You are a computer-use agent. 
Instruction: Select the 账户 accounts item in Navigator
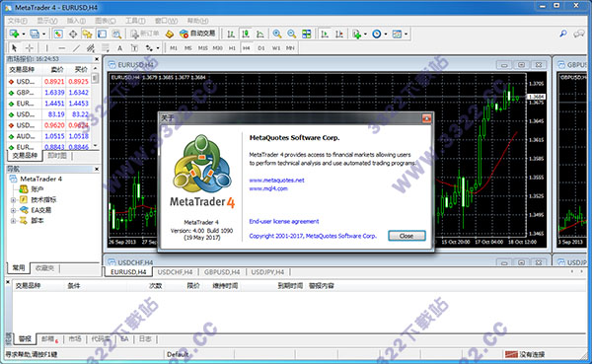point(37,189)
